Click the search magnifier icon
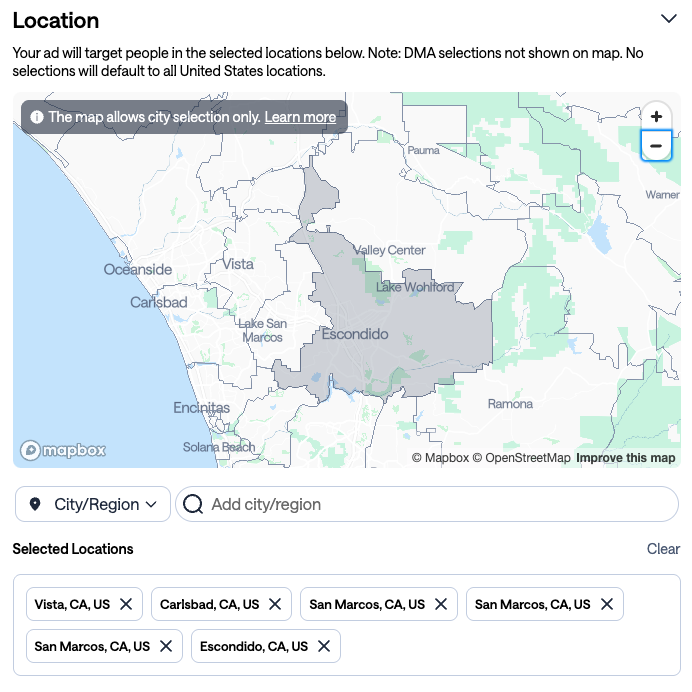692x692 pixels. point(193,504)
